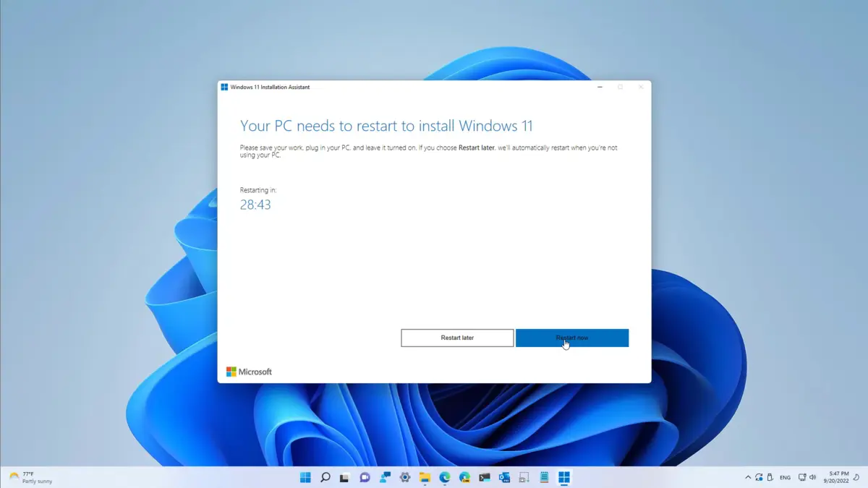Show hidden system tray icons
The image size is (868, 488).
(x=748, y=477)
